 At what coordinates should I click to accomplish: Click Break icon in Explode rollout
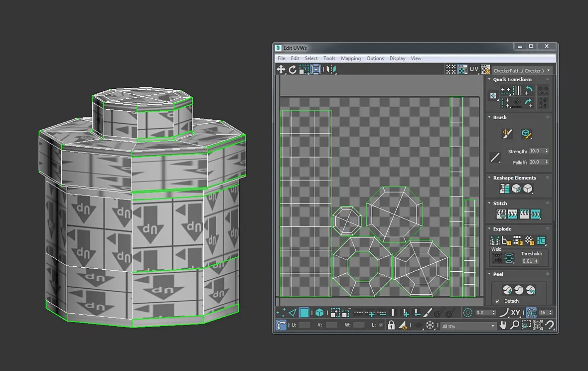pyautogui.click(x=495, y=240)
